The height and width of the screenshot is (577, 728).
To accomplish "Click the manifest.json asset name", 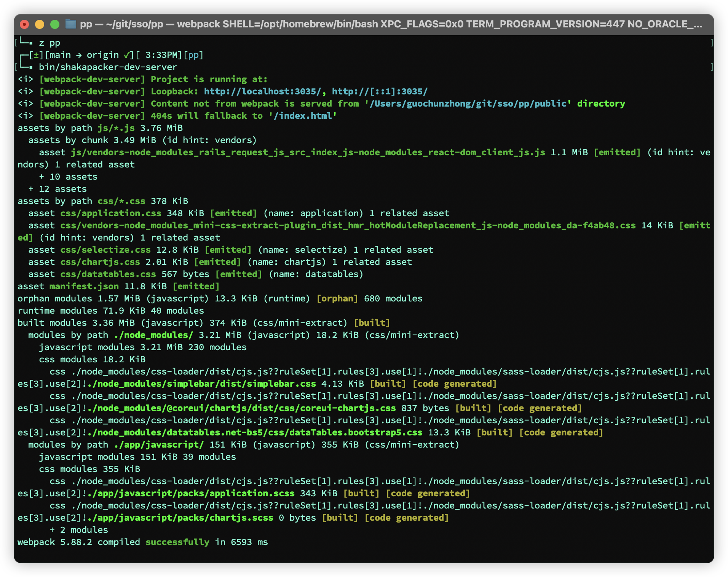I will click(x=84, y=287).
